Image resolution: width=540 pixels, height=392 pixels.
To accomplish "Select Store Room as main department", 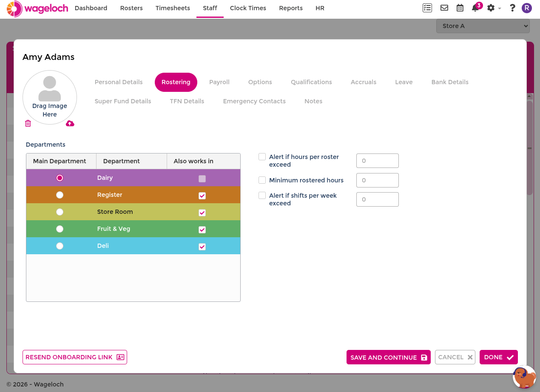I will click(60, 212).
